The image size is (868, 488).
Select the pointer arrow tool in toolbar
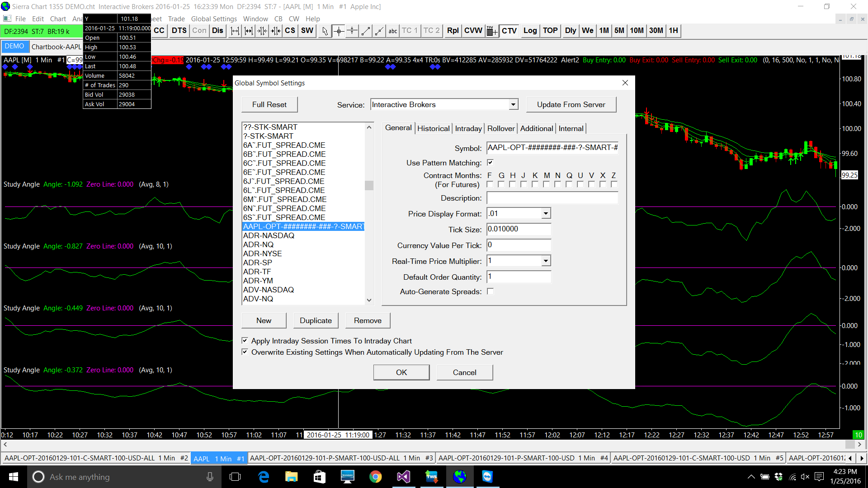pyautogui.click(x=325, y=31)
